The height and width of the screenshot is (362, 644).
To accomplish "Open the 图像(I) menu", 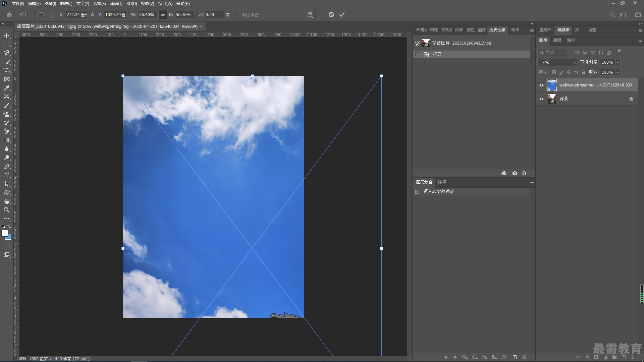I will 50,4.
